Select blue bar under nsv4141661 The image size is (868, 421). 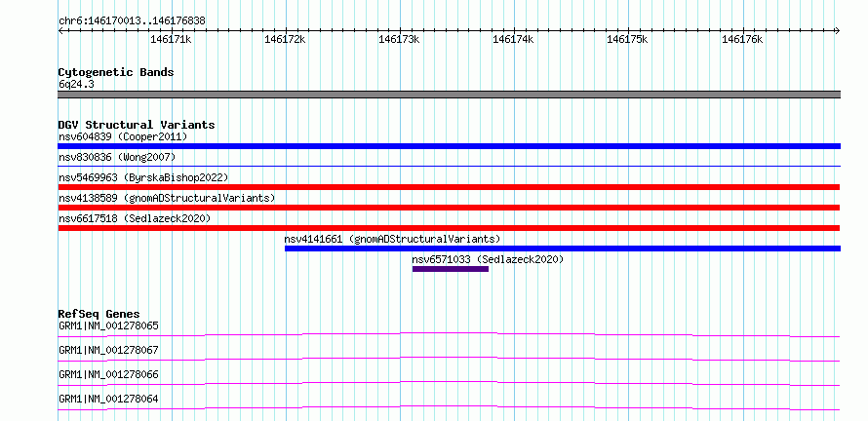(563, 249)
